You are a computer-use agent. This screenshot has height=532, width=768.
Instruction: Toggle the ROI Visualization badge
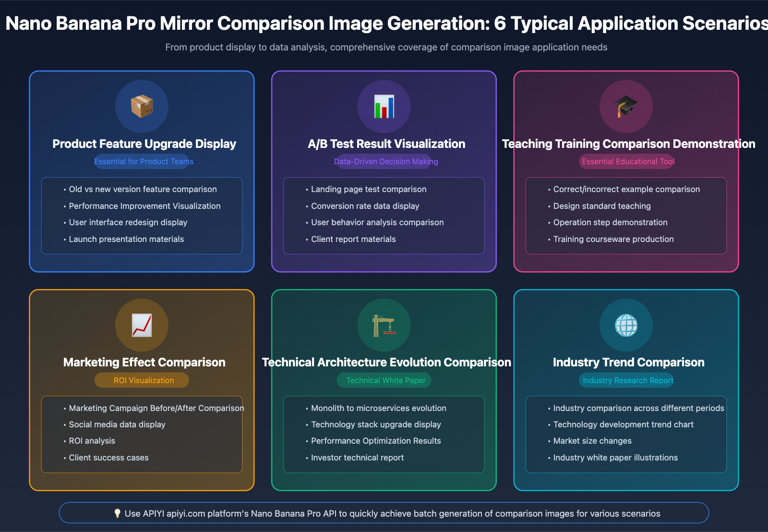pyautogui.click(x=141, y=380)
